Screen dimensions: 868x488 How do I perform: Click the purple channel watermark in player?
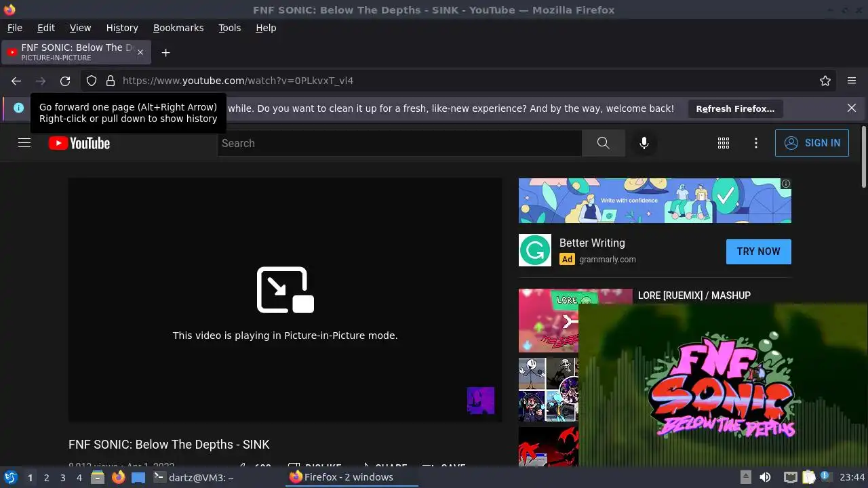pyautogui.click(x=481, y=401)
